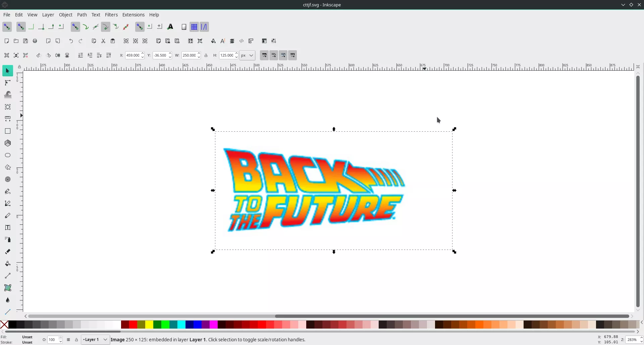The width and height of the screenshot is (644, 345).
Task: Toggle snapping of bounding boxes
Action: 21,27
